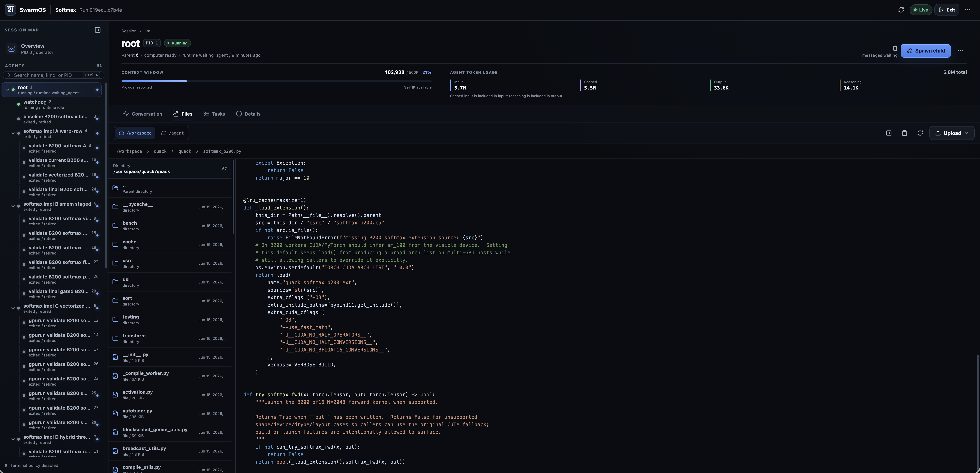980x473 pixels.
Task: Click the code viewer scrollbar
Action: pos(978,413)
